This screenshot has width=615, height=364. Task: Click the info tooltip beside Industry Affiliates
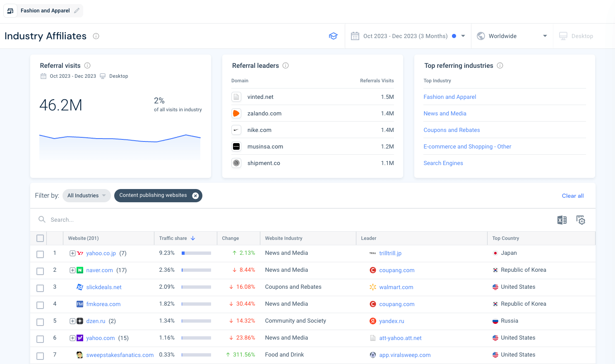click(x=96, y=36)
